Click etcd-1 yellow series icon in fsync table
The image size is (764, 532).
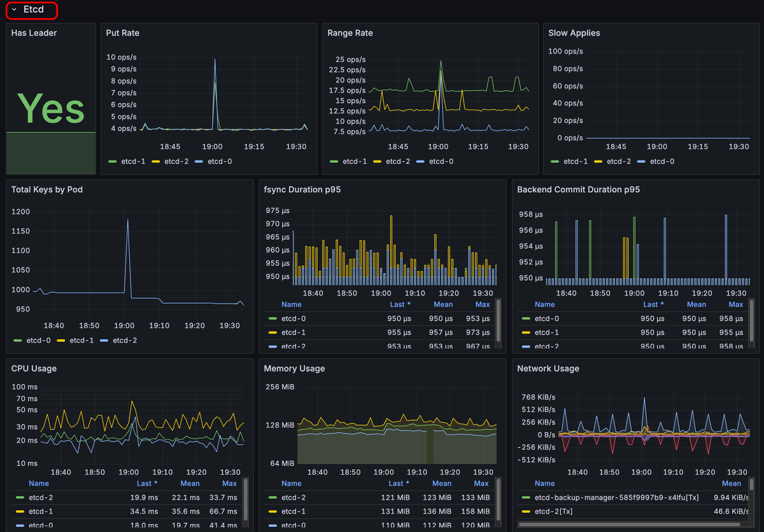pos(273,333)
